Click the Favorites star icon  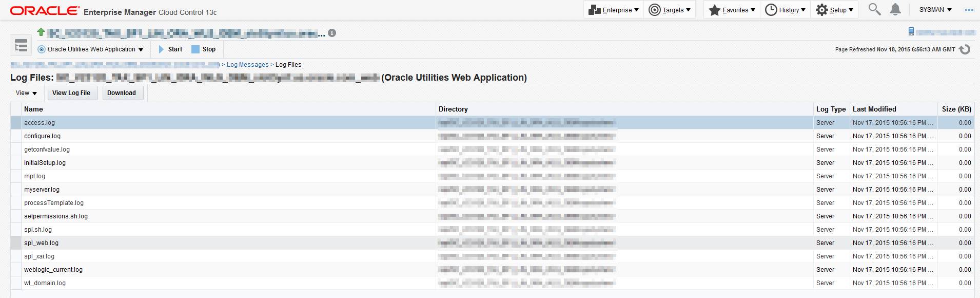[715, 10]
